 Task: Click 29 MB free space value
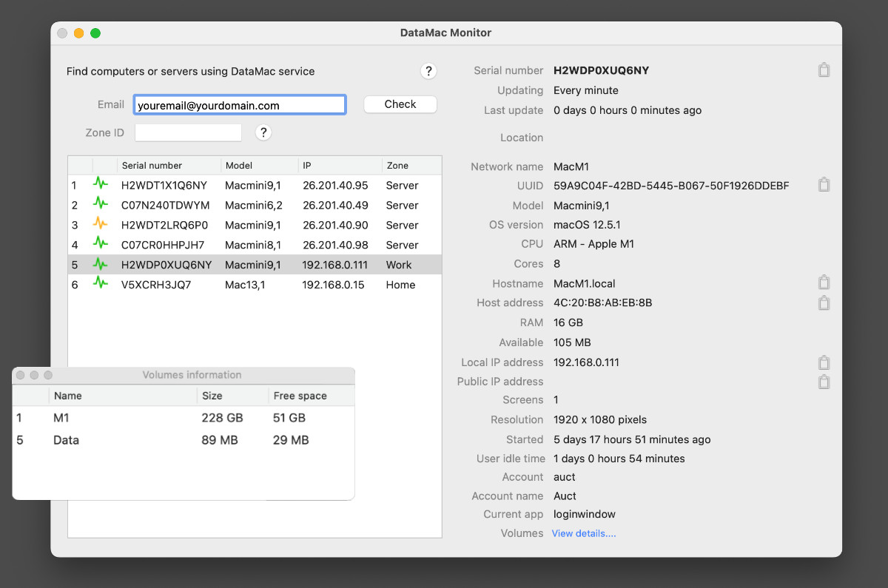coord(291,440)
